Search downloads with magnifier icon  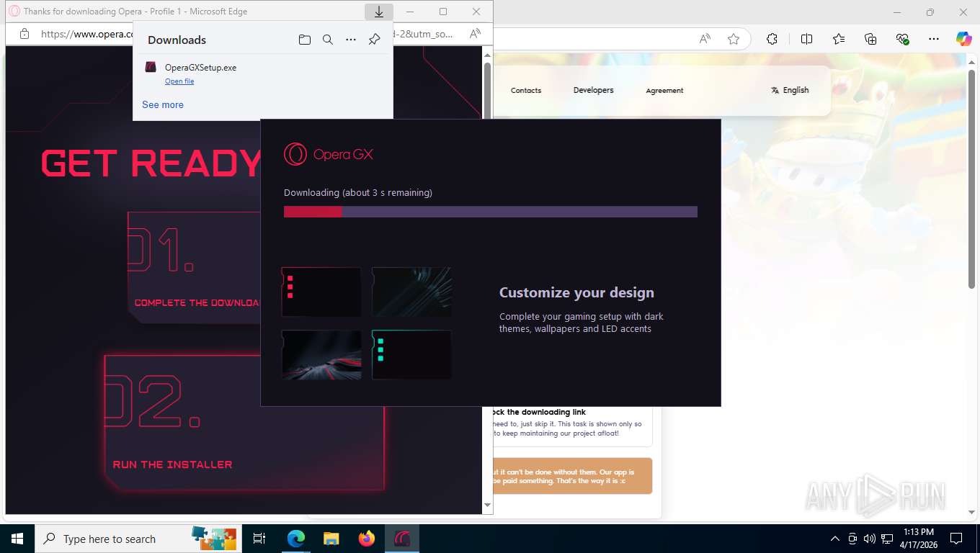point(328,40)
